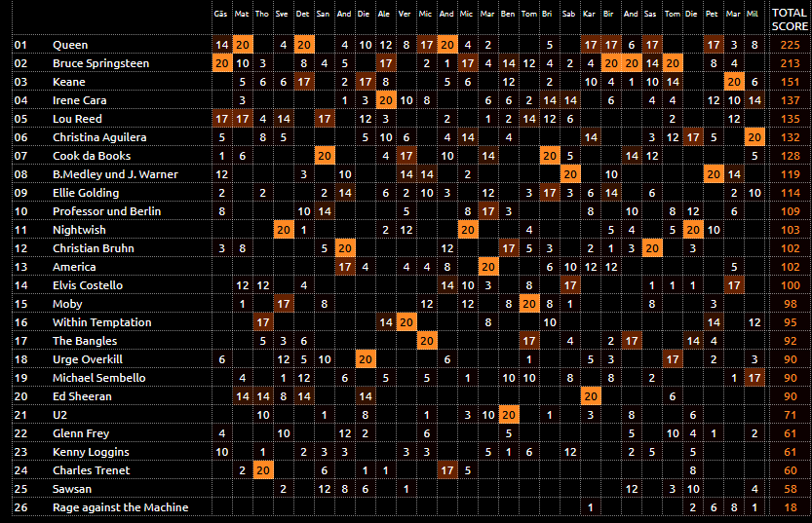
Task: Select the Det column header
Action: coord(302,14)
